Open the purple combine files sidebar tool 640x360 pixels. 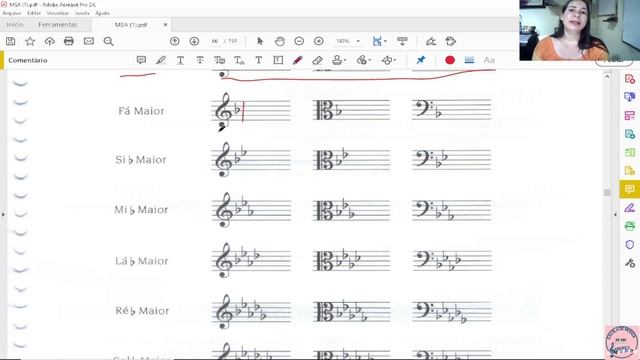pos(630,97)
